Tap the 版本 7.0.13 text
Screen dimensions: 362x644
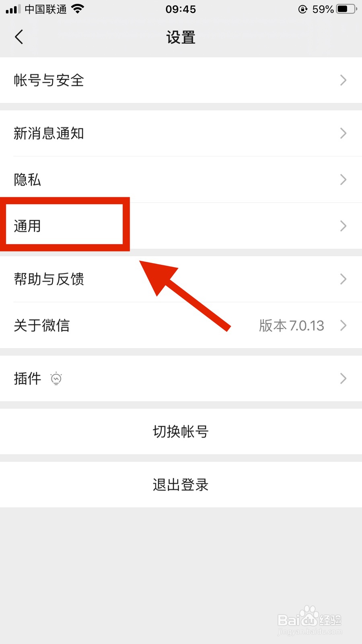point(292,325)
